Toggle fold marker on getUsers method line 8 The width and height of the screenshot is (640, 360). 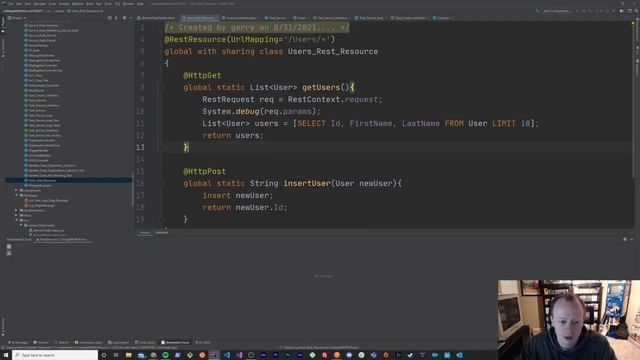[x=161, y=87]
